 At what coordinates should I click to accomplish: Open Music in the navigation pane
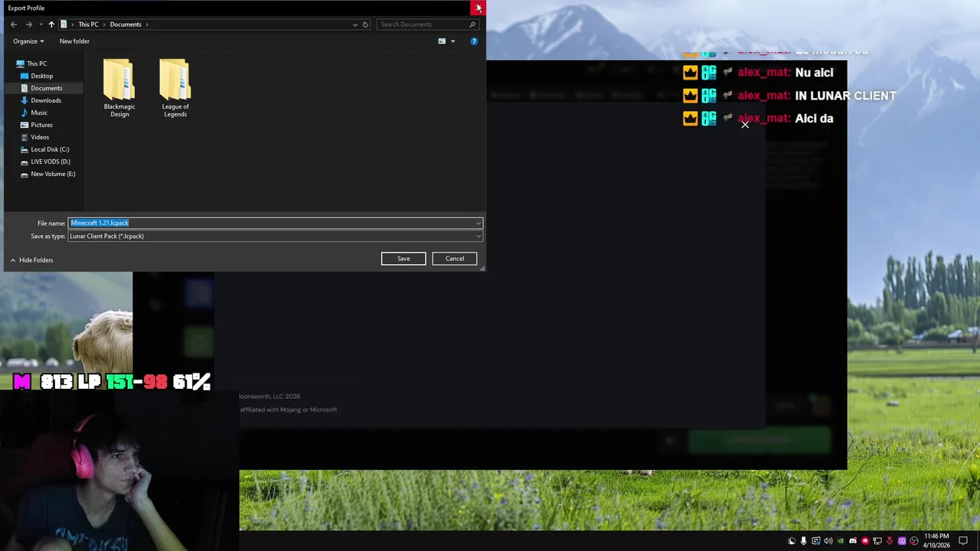pos(38,112)
